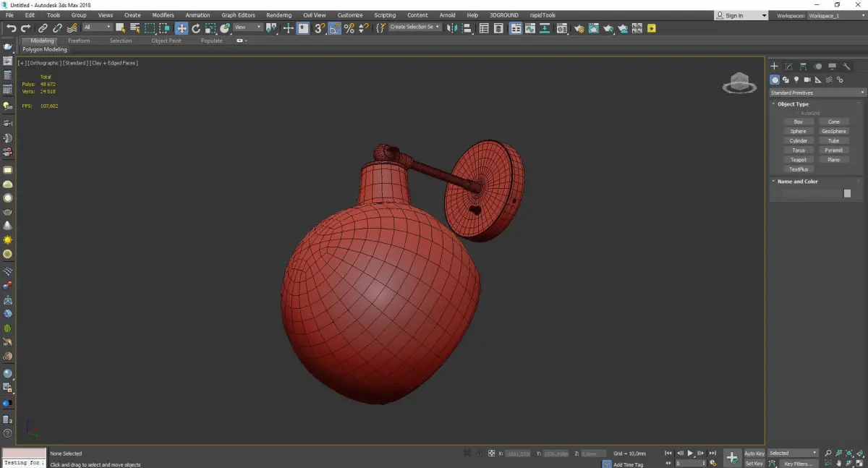Open Schematic View icon
Image resolution: width=868 pixels, height=468 pixels.
click(545, 28)
